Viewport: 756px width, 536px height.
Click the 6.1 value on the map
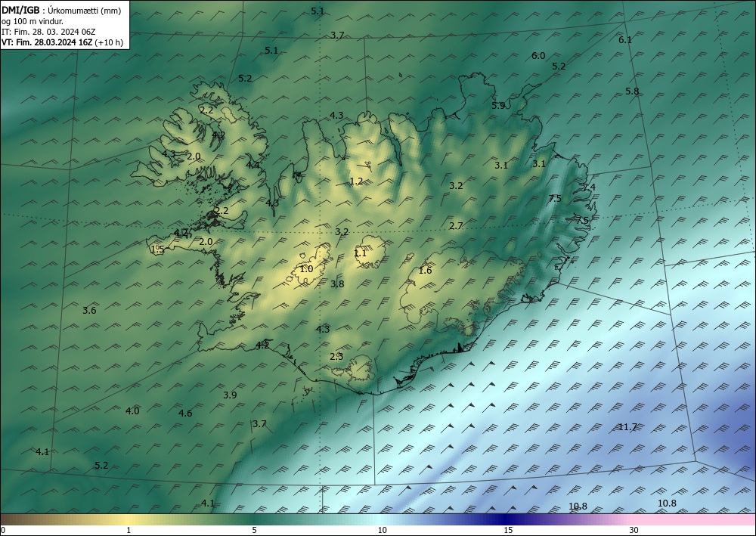tap(625, 40)
